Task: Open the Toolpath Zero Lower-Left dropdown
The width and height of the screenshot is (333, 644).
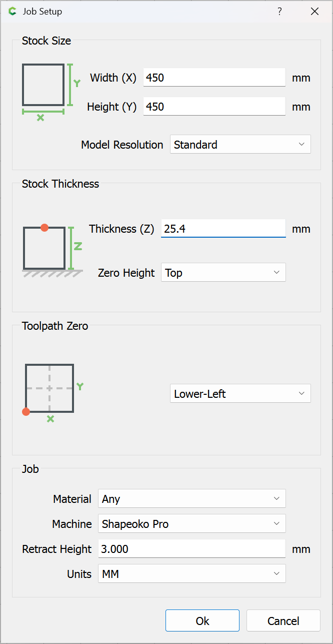Action: 240,394
